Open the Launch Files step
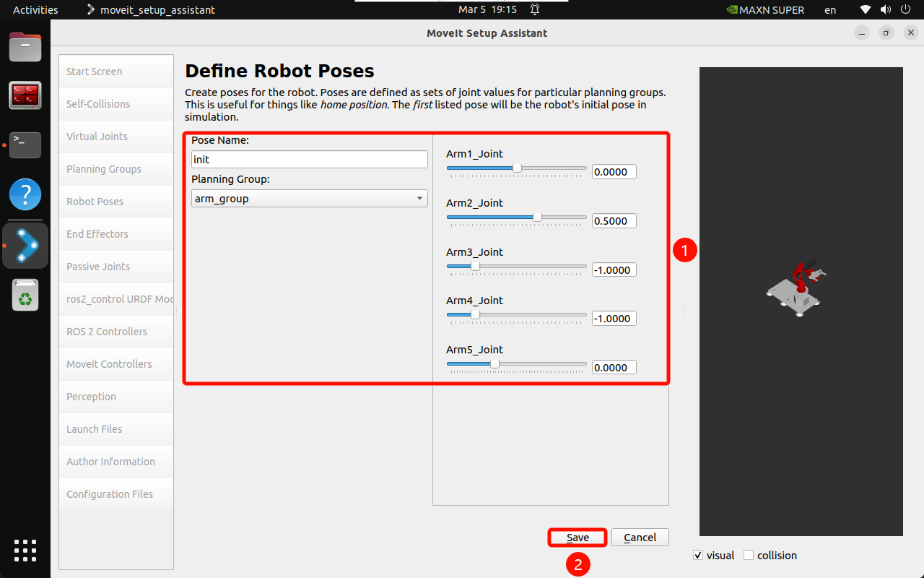 coord(116,429)
